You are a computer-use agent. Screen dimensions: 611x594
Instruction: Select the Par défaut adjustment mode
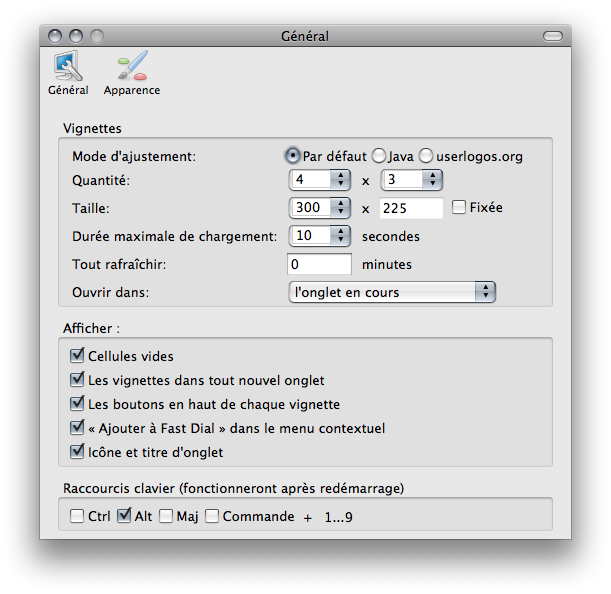coord(292,156)
